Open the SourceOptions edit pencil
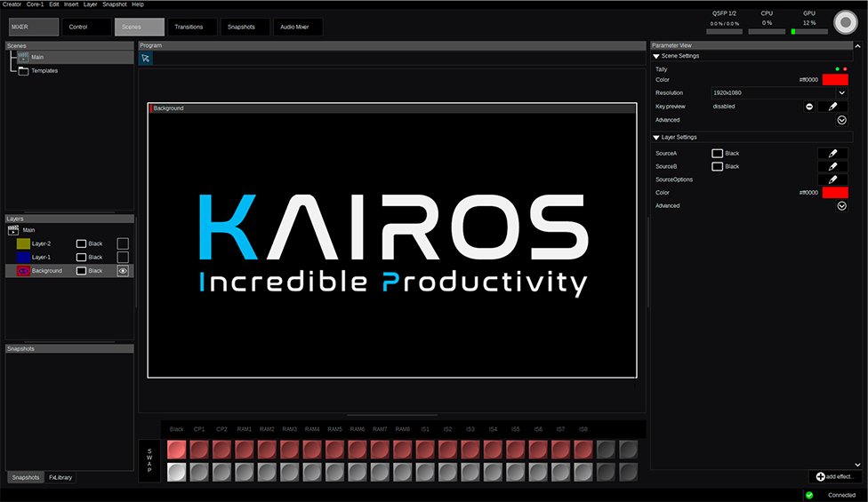Viewport: 868px width, 502px height. click(832, 179)
